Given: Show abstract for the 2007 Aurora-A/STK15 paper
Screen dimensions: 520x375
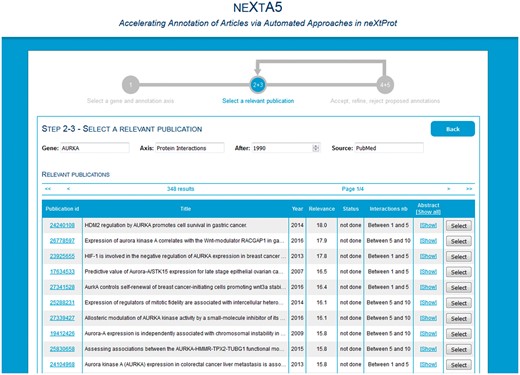Looking at the screenshot, I should (x=428, y=272).
